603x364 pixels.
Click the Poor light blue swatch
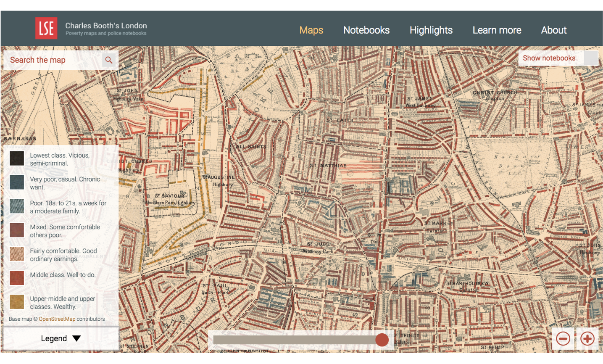click(17, 206)
